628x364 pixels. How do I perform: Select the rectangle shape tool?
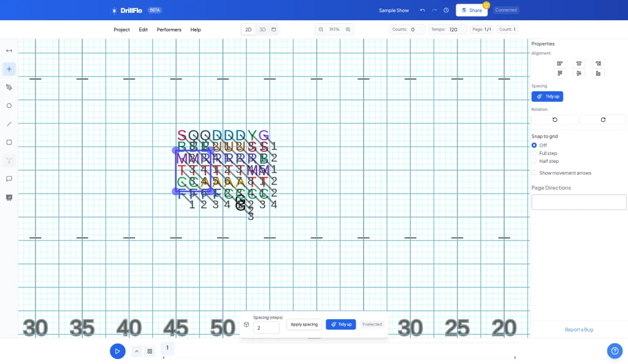click(x=9, y=142)
